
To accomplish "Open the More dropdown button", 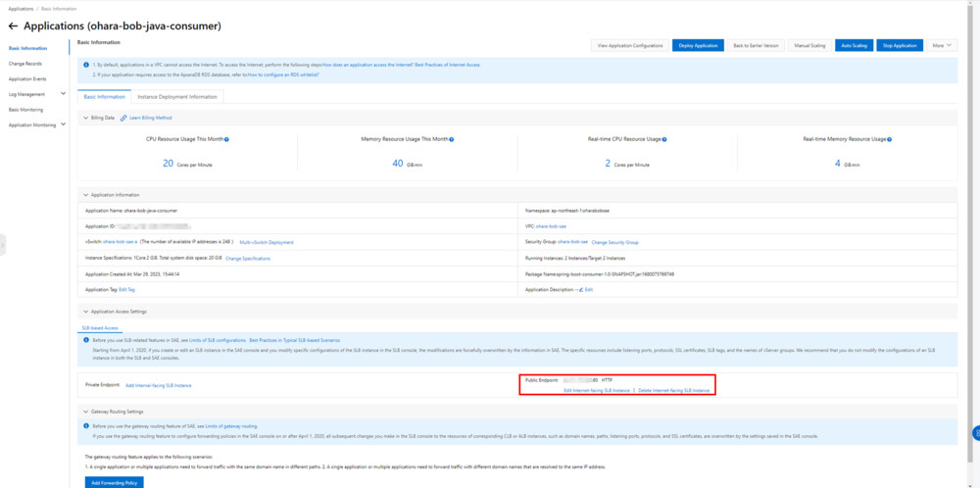I will tap(942, 45).
